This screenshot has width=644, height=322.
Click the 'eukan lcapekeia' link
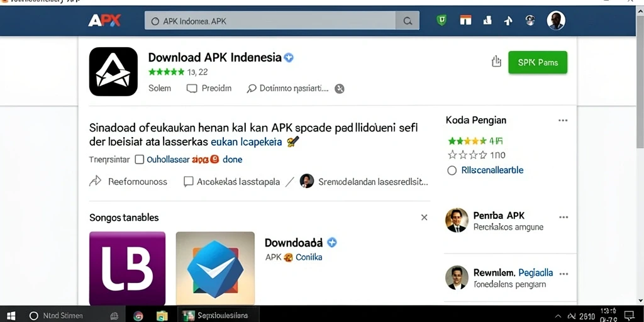(x=246, y=142)
